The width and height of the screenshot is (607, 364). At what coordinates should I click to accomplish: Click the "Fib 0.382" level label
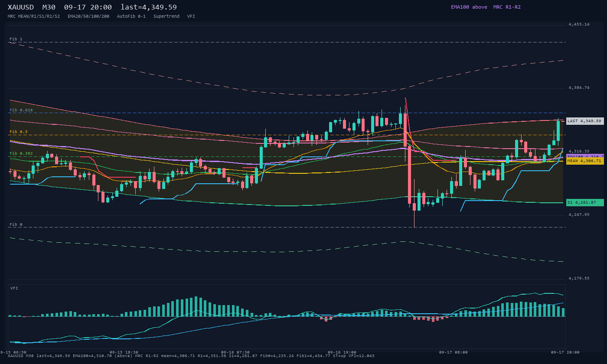(21, 153)
